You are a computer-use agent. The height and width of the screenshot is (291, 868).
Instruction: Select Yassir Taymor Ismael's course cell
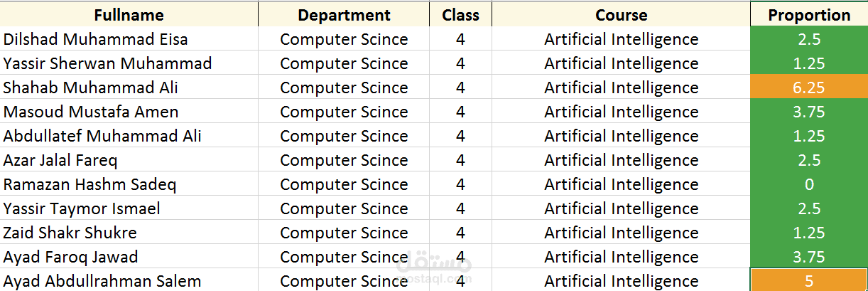[x=621, y=208]
